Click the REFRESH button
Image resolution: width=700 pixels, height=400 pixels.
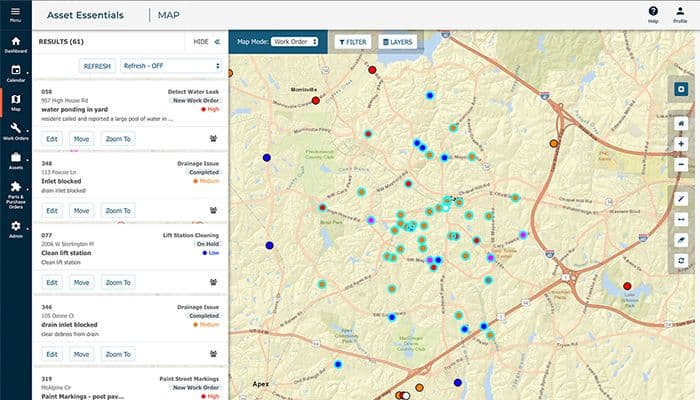[x=97, y=66]
